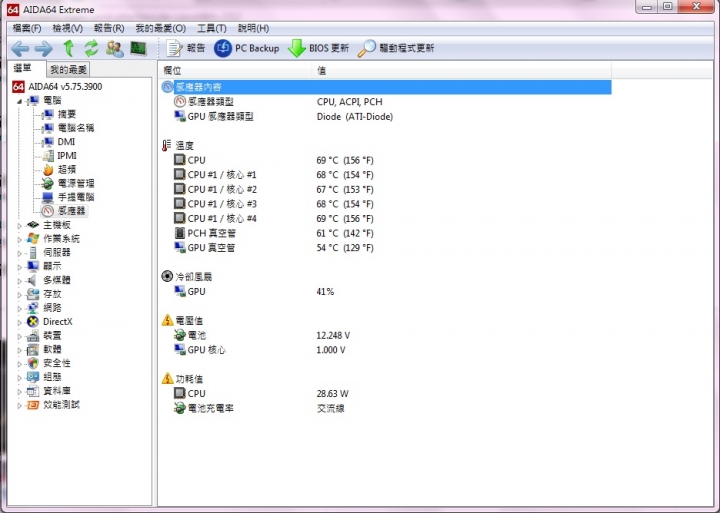This screenshot has height=513, width=720.
Task: Click the 主機板 motherboard icon
Action: [33, 225]
